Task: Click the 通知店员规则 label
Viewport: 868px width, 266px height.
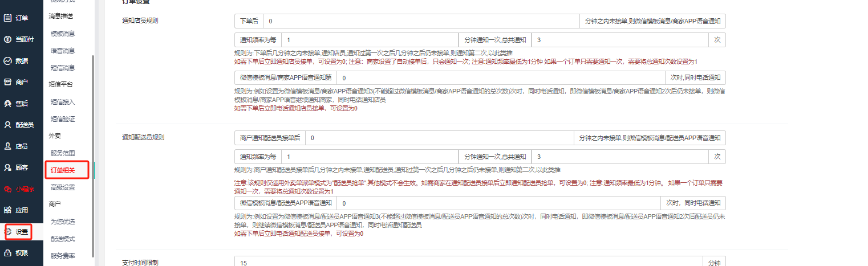Action: point(140,21)
